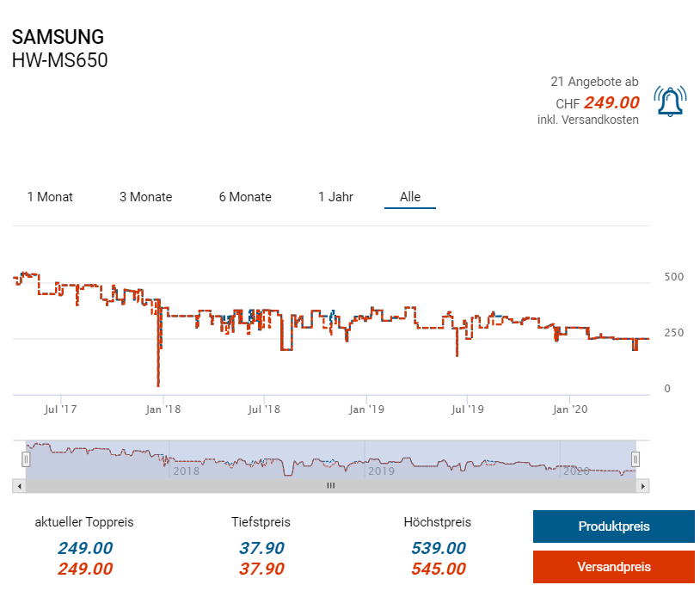Click the navigator's left range handle
This screenshot has width=700, height=591.
[26, 459]
